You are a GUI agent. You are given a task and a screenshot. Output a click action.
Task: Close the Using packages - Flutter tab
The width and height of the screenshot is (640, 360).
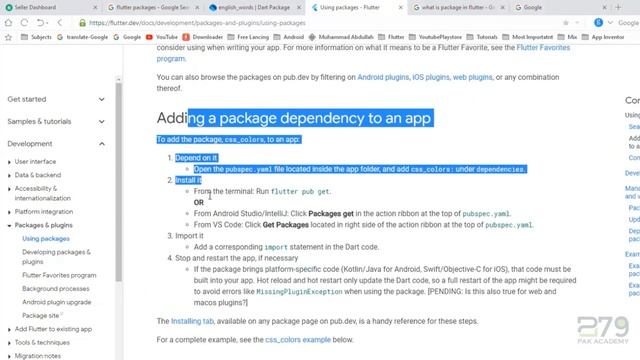click(x=400, y=7)
